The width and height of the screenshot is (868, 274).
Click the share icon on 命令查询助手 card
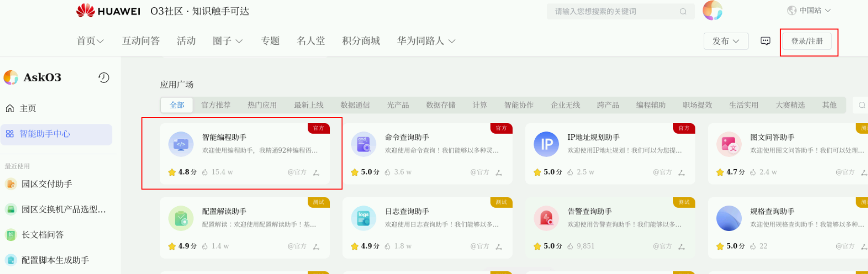click(x=499, y=172)
